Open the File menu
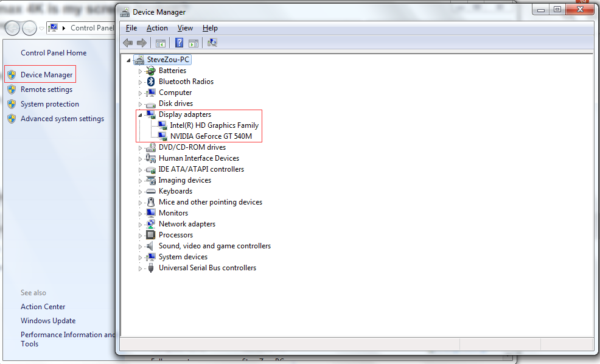 pyautogui.click(x=131, y=28)
